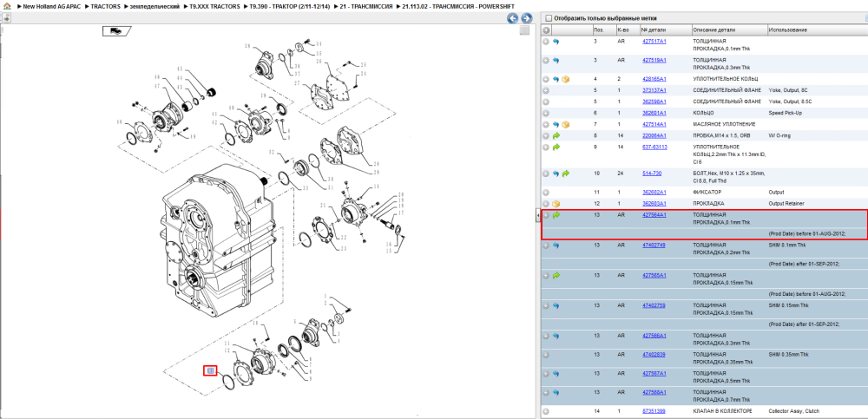Click the blue arrow in the 514-730 row
Viewport: 868px width, 419px height.
click(x=556, y=173)
